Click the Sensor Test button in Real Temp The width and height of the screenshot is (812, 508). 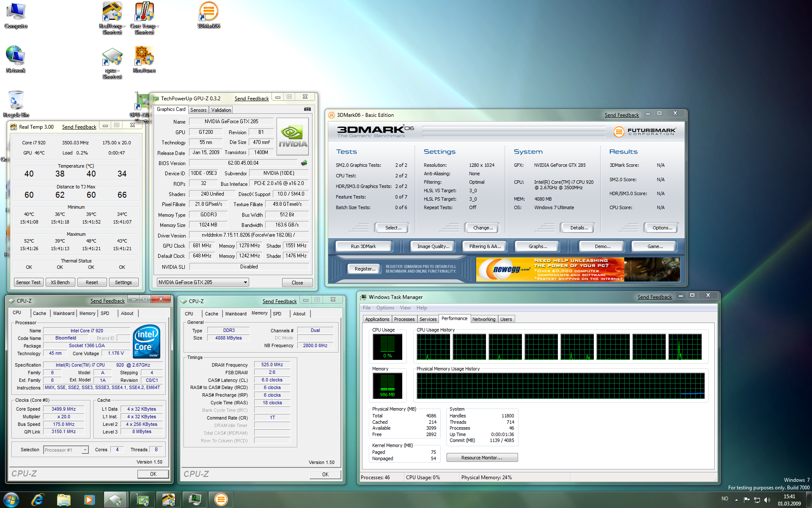[28, 282]
